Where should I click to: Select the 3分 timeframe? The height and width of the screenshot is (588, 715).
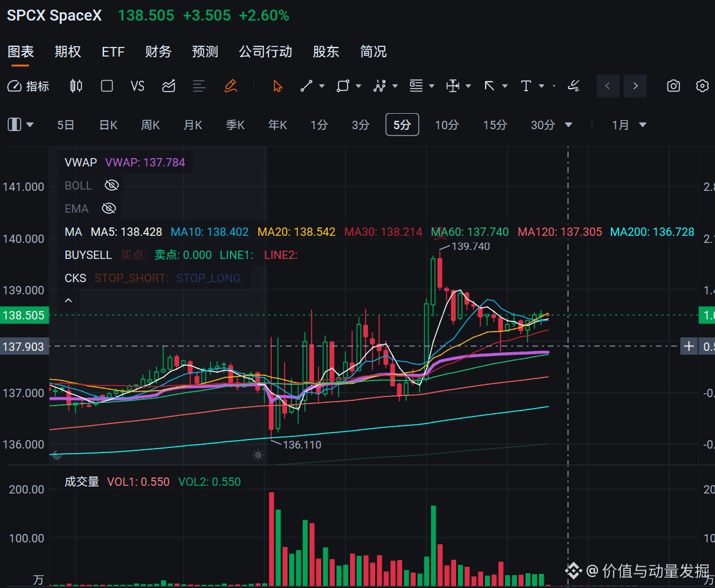(360, 125)
